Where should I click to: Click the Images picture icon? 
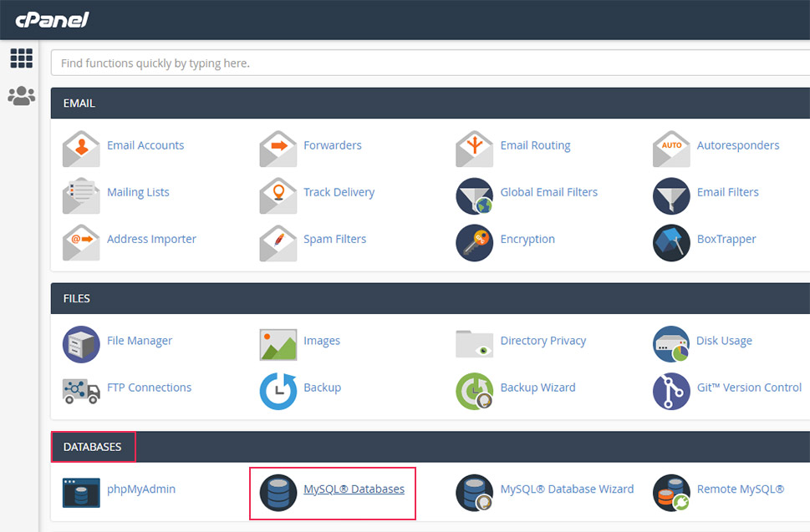point(278,344)
